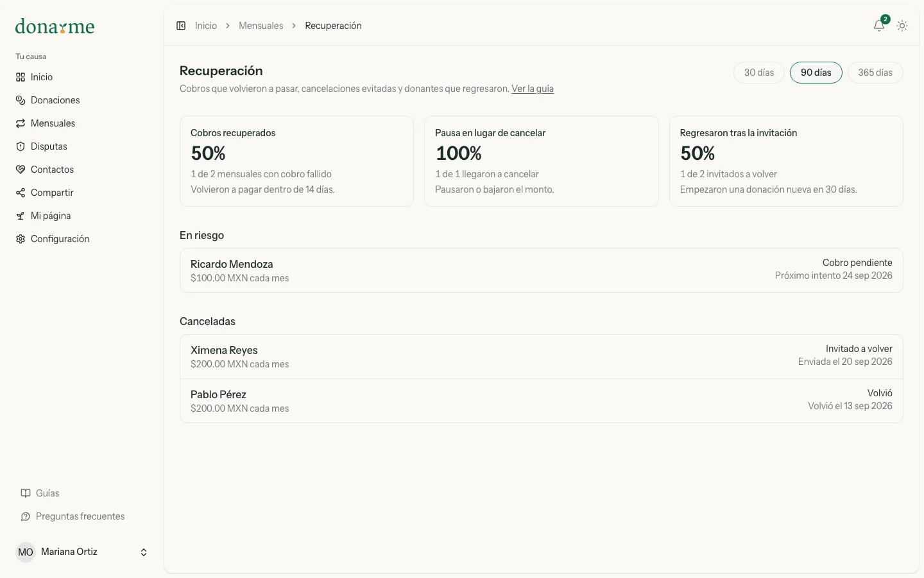
Task: Click the Preguntas frecuentes chat icon
Action: (x=26, y=516)
